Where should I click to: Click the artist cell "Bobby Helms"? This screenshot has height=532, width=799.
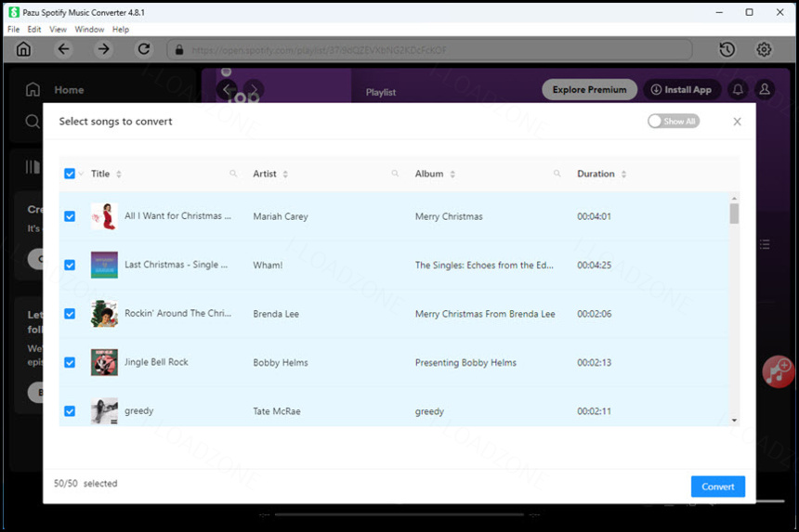tap(281, 362)
